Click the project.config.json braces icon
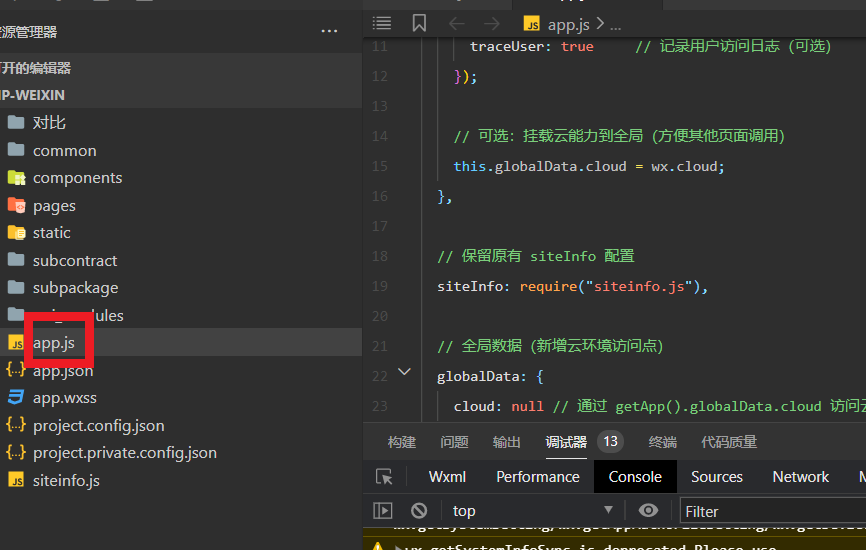The height and width of the screenshot is (550, 866). coord(16,424)
